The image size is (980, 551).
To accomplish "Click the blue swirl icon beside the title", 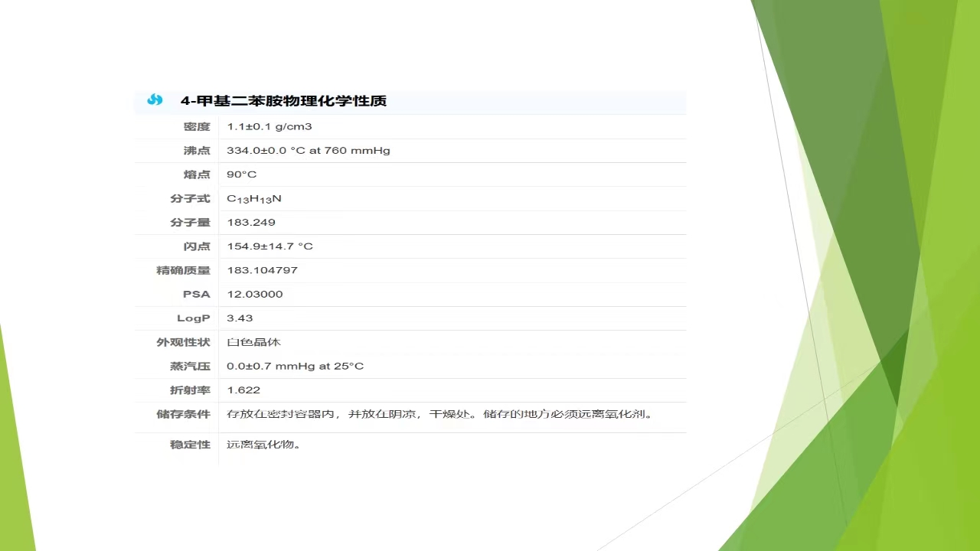I will [155, 100].
